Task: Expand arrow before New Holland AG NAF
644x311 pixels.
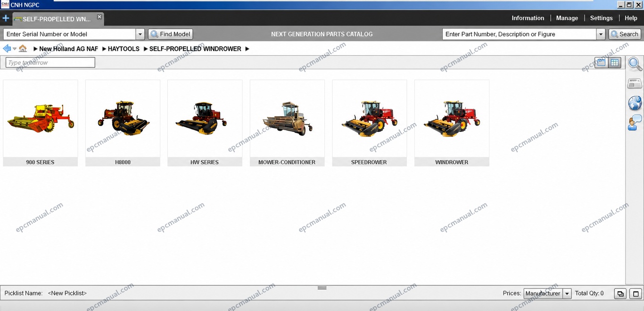Action: coord(35,49)
